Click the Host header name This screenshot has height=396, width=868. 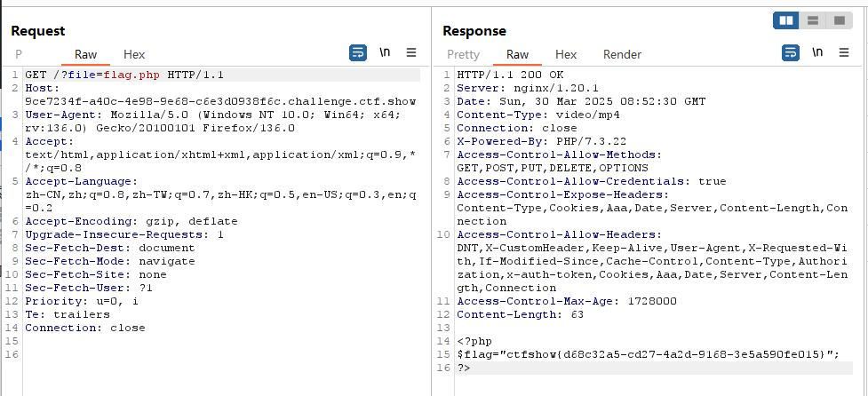(x=43, y=88)
